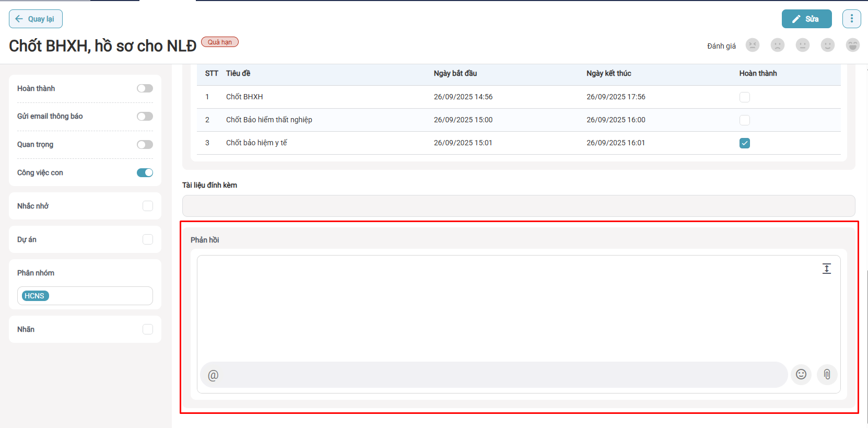The image size is (868, 428).
Task: Rate with the grinning face icon
Action: point(852,45)
